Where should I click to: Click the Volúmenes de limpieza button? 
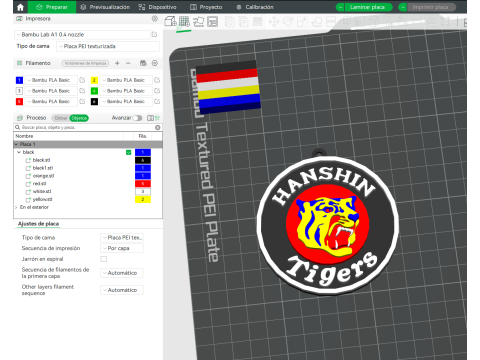click(86, 63)
